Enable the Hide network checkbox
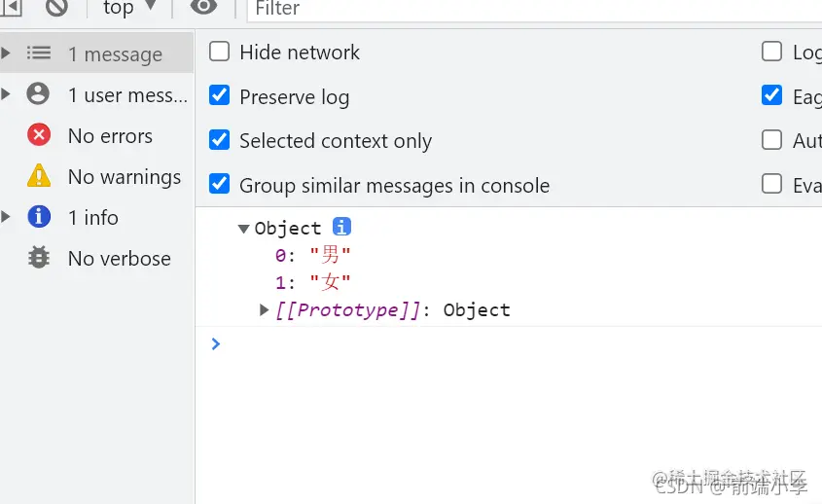 (220, 52)
